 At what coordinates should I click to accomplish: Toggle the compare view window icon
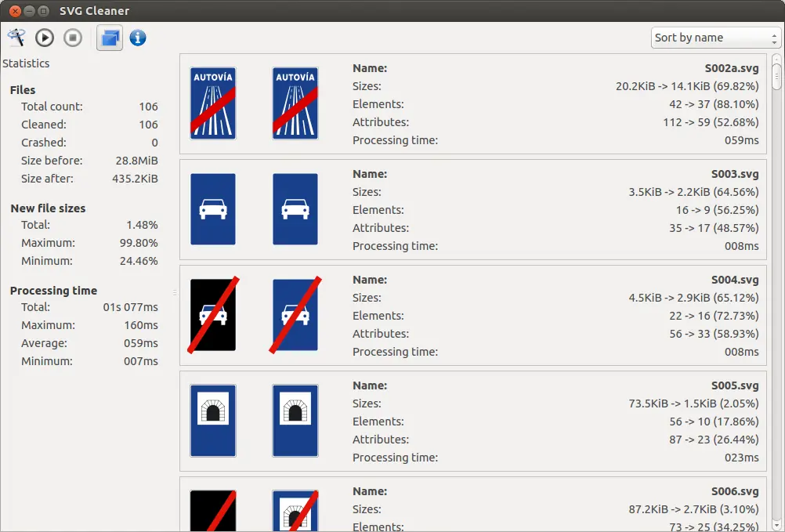pyautogui.click(x=110, y=38)
